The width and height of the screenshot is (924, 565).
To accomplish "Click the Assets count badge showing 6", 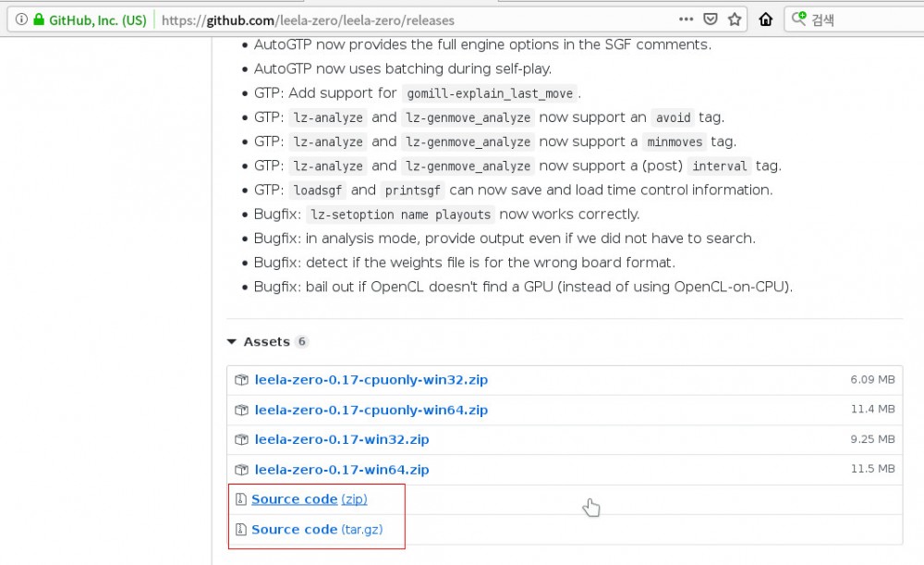I will (302, 341).
